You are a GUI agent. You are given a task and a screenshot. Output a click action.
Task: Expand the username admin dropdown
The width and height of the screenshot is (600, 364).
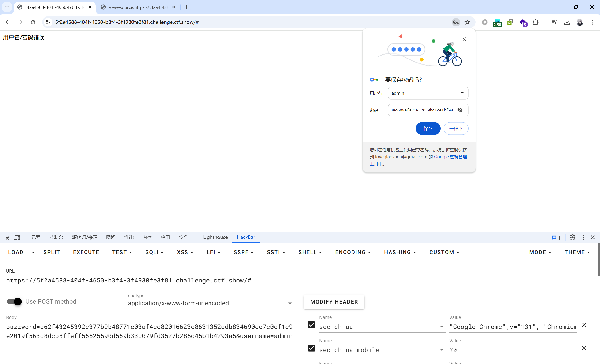point(462,93)
